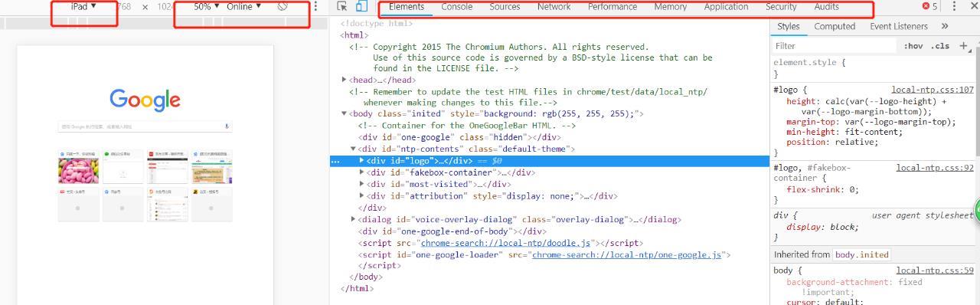Select the Event Listeners sidebar tab
This screenshot has height=305, width=980.
tap(898, 26)
